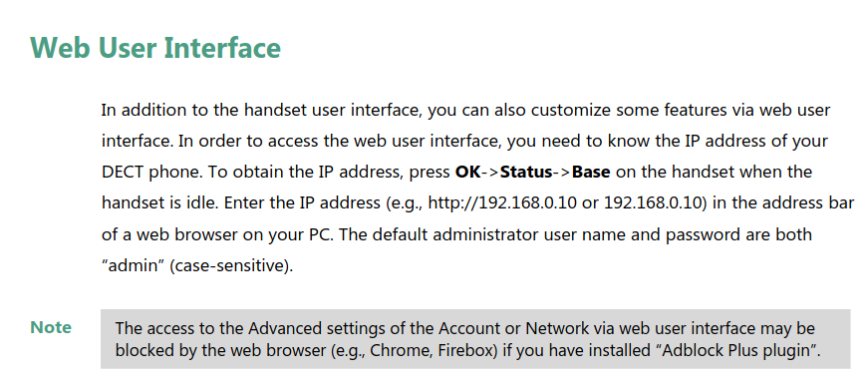Click the (case-sensitive) text

pos(231,266)
